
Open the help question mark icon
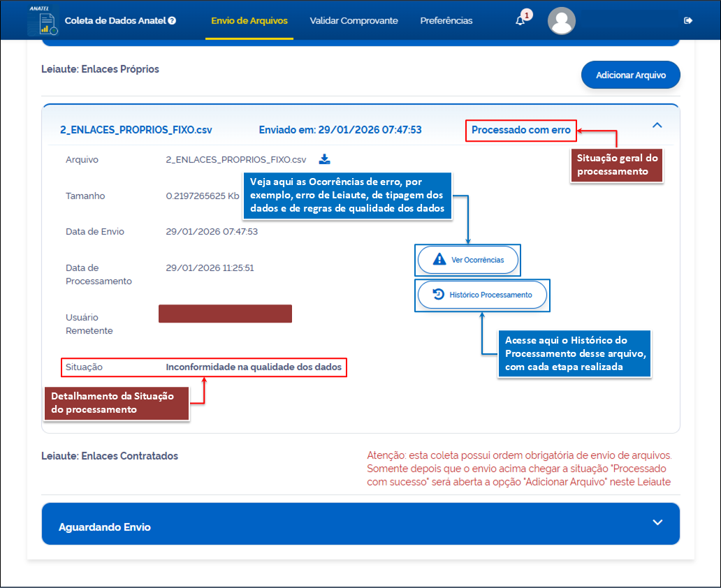click(172, 21)
